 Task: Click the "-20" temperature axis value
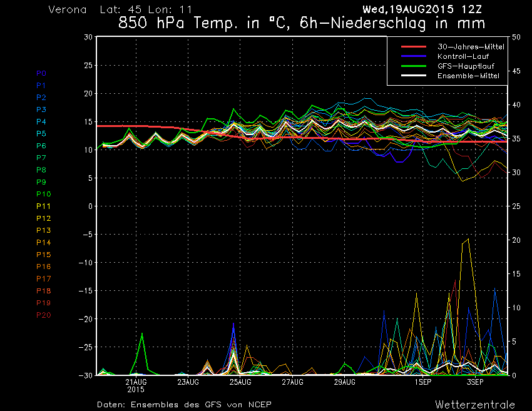(x=86, y=319)
